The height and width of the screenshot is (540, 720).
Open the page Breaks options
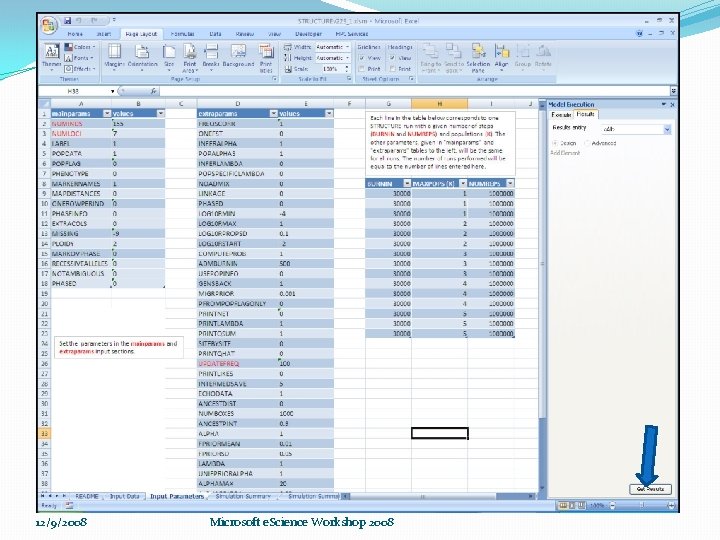(211, 57)
